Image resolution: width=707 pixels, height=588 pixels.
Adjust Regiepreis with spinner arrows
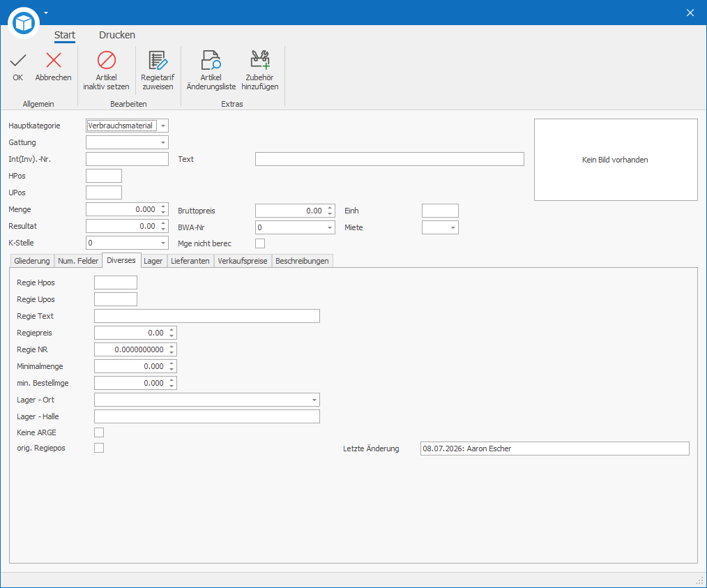172,333
